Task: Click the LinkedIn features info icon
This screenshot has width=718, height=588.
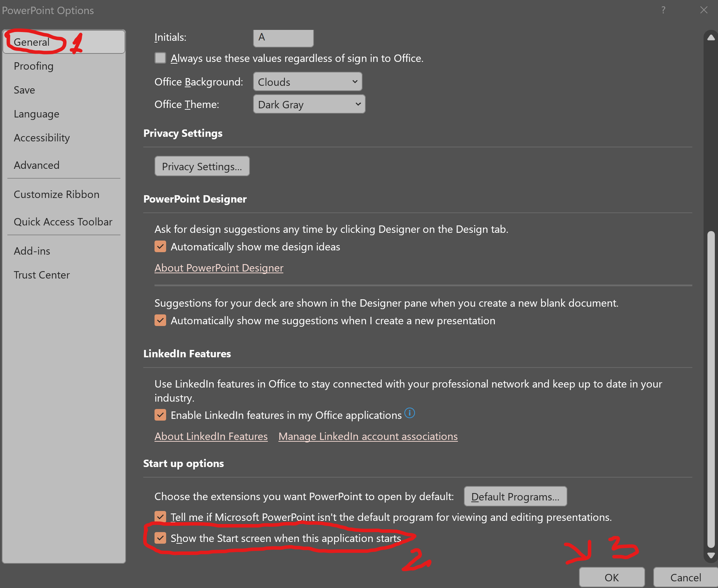Action: (x=410, y=413)
